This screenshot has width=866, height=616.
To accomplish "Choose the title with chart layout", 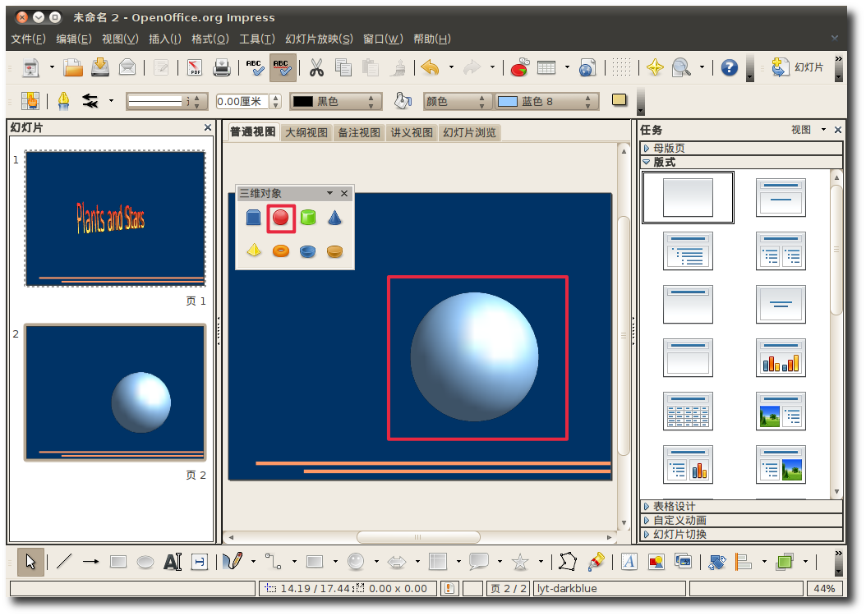I will click(x=781, y=357).
